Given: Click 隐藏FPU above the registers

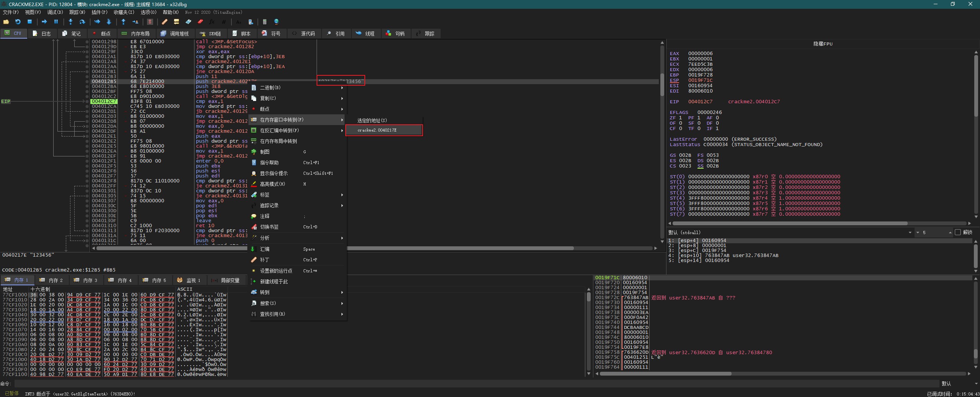Looking at the screenshot, I should tap(822, 44).
